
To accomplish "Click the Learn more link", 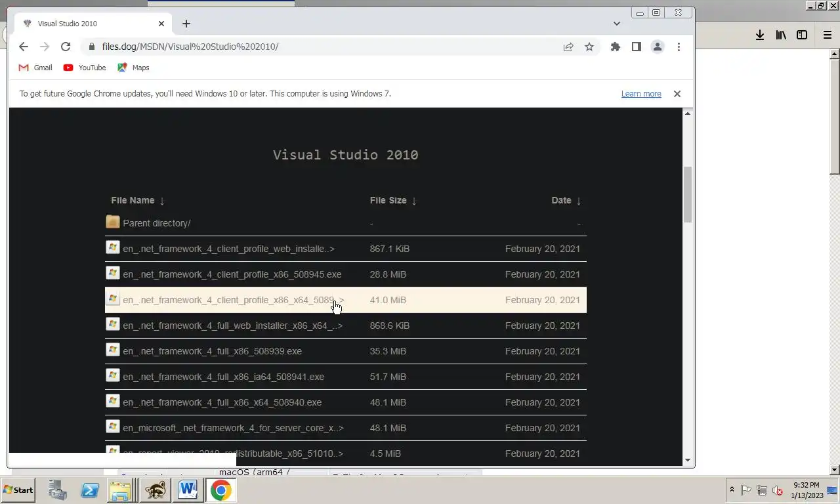I will [641, 94].
